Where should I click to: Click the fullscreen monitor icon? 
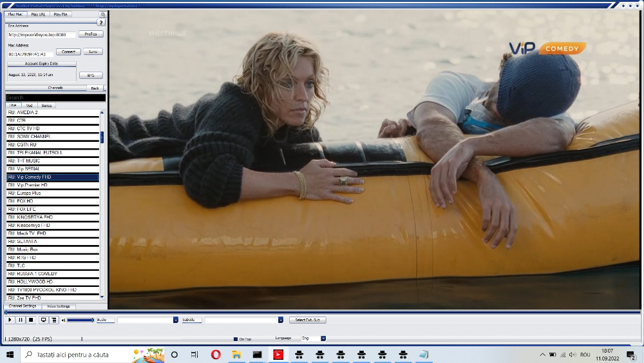[43, 320]
